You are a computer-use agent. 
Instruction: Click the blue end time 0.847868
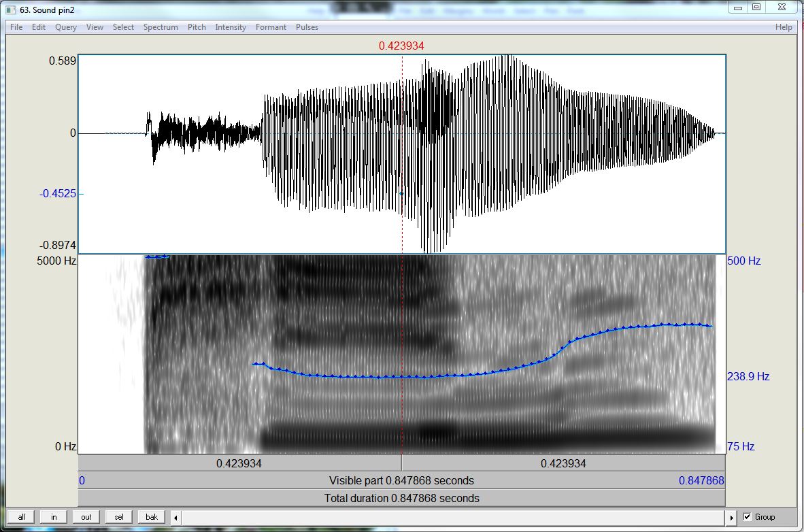[x=701, y=481]
